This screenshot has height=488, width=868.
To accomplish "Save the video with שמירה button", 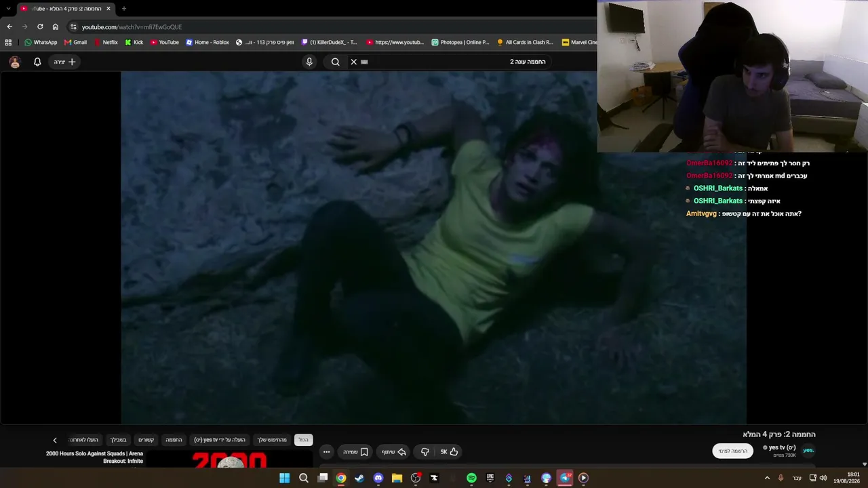I will [x=355, y=451].
